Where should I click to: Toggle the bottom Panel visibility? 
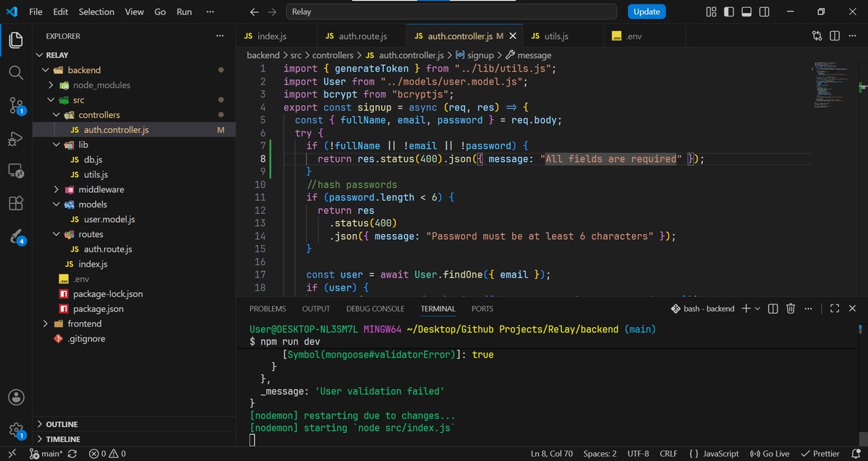point(746,12)
